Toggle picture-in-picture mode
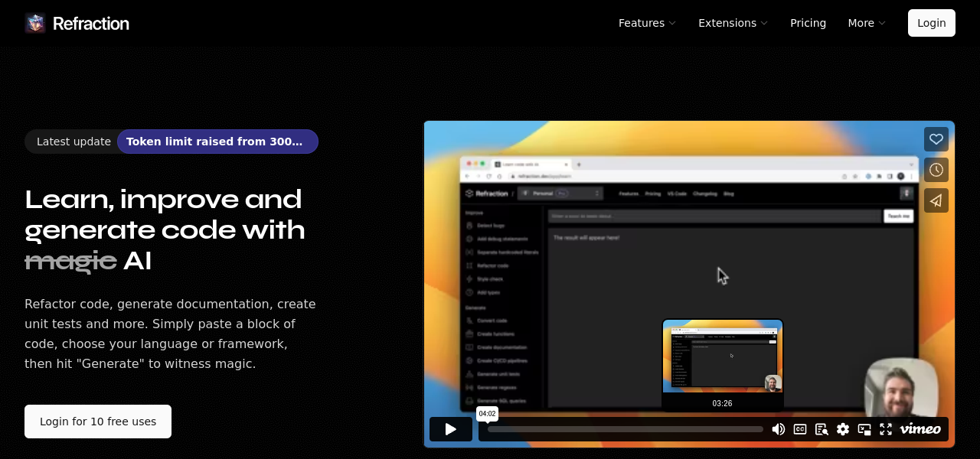Viewport: 980px width, 459px height. (864, 429)
